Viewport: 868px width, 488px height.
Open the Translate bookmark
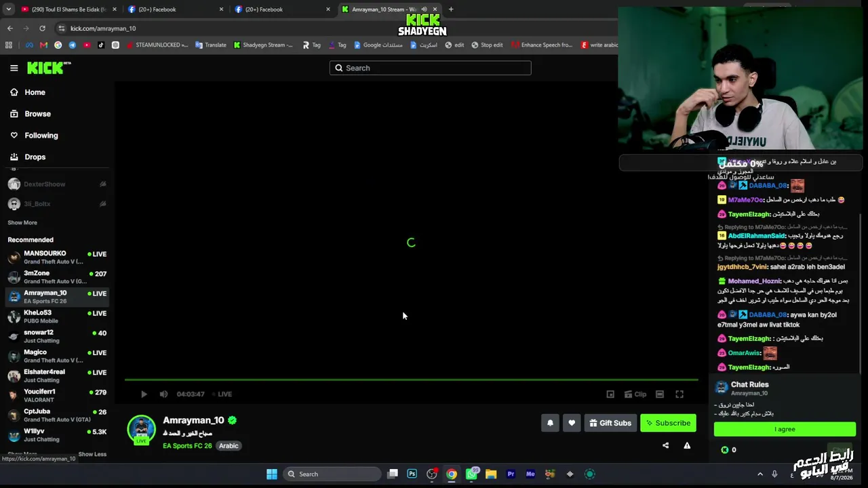(x=211, y=45)
